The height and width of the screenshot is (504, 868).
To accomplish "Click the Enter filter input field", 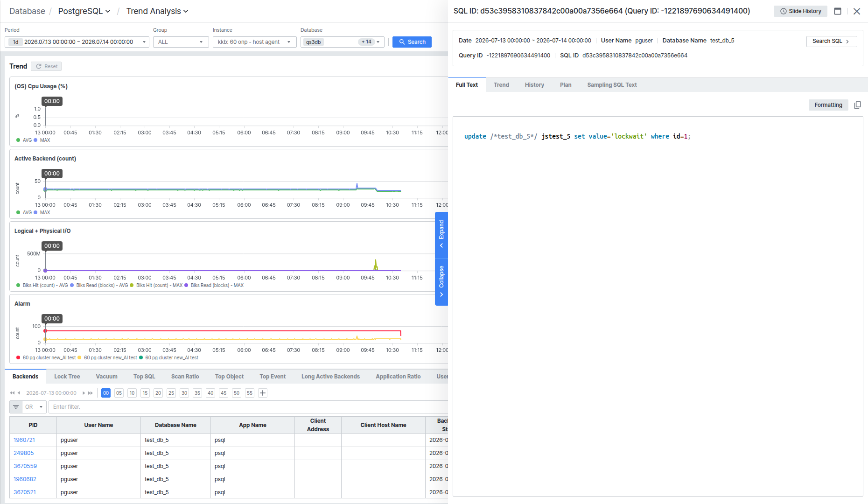I will click(x=247, y=407).
